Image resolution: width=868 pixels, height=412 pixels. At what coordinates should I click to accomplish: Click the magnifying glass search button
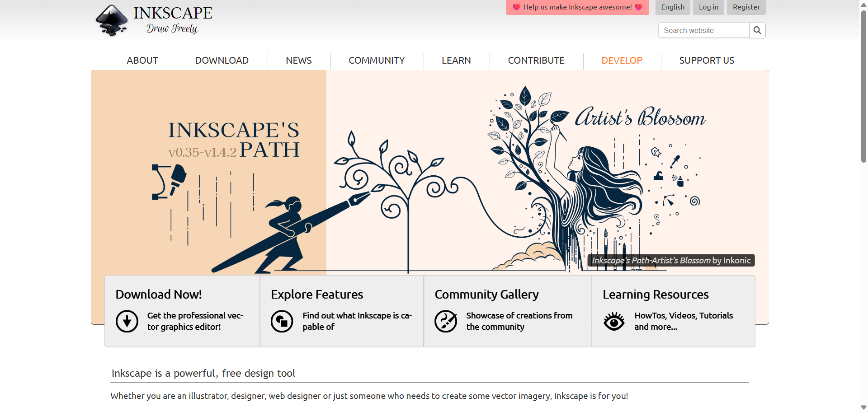(757, 30)
